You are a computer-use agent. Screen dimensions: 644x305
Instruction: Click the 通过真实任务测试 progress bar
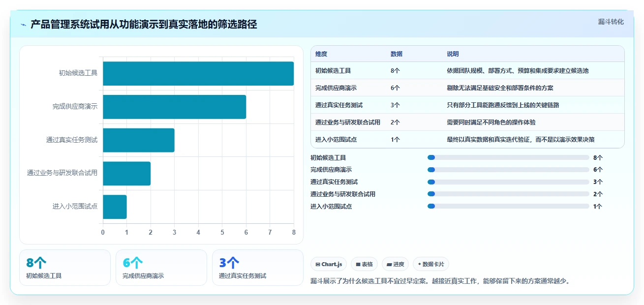coord(508,182)
